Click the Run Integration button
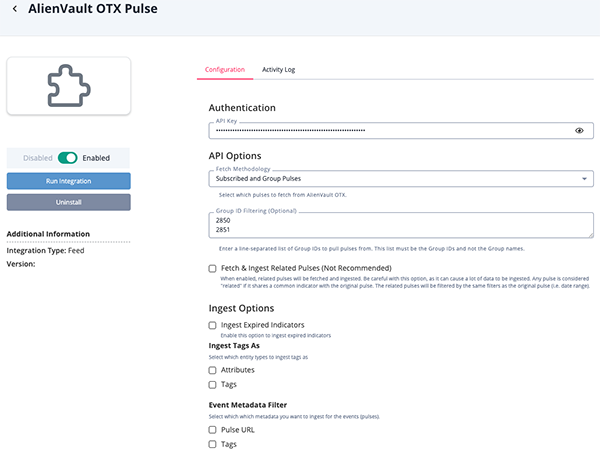600x453 pixels. pyautogui.click(x=68, y=181)
